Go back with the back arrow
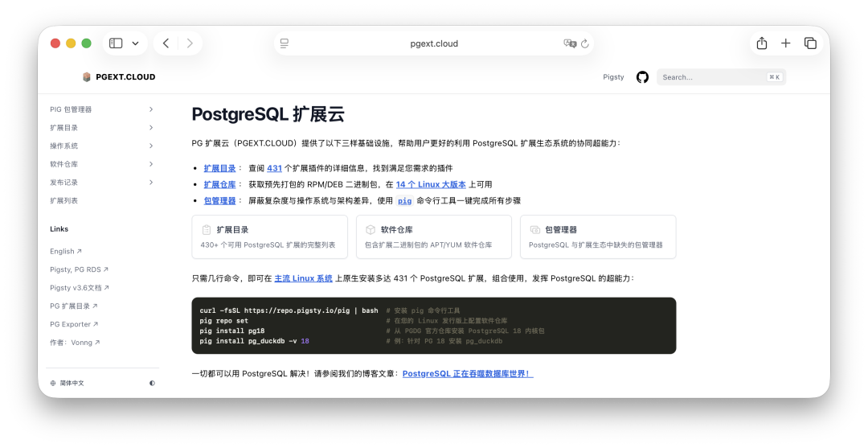 click(x=166, y=43)
